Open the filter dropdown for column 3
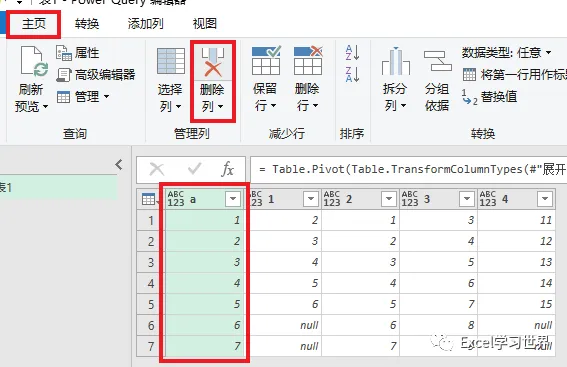Viewport: 567px width, 367px height. [466, 199]
